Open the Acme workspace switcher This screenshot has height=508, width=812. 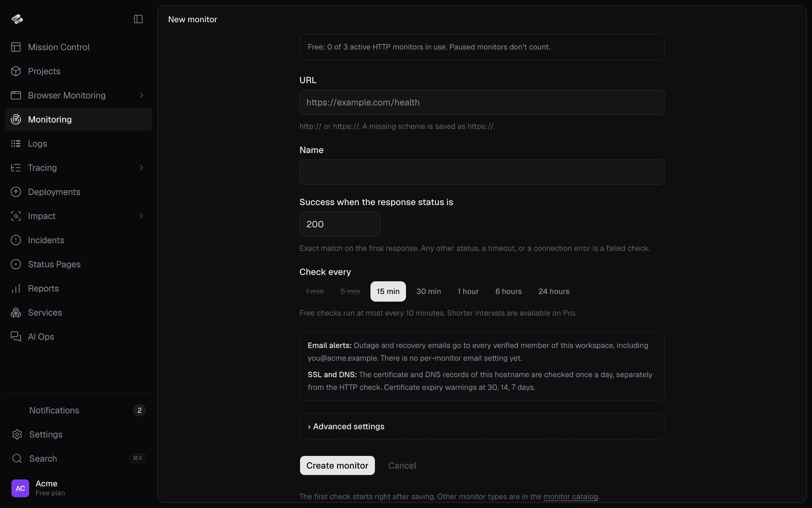coord(79,488)
